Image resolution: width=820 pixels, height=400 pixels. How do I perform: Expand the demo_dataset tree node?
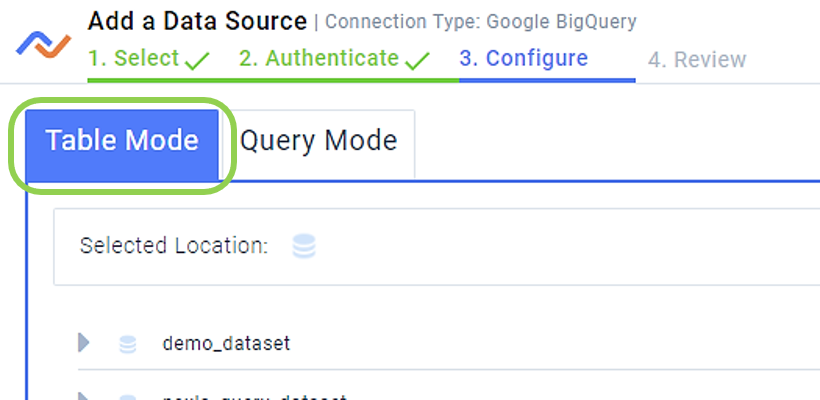(x=84, y=343)
